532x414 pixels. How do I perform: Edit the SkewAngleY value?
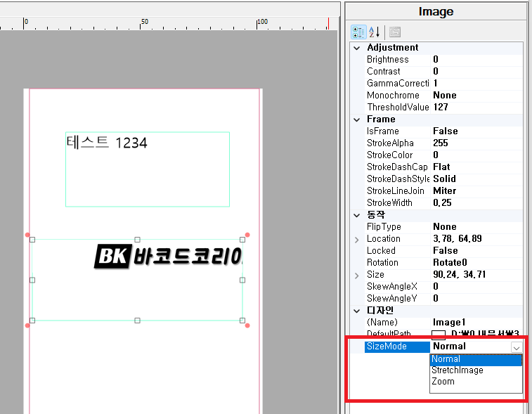(476, 298)
